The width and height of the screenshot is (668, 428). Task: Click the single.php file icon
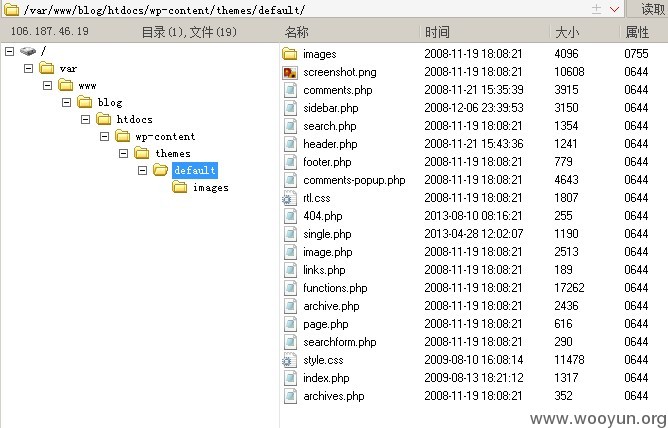pyautogui.click(x=290, y=234)
